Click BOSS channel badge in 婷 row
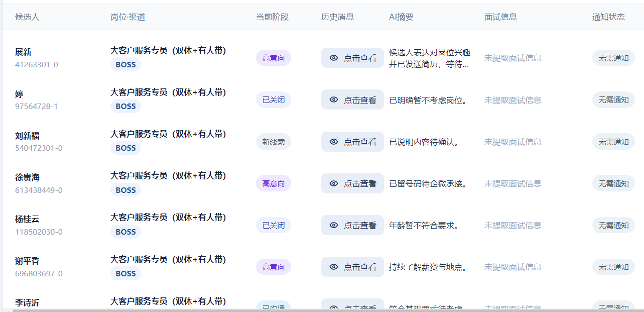The image size is (644, 312). pyautogui.click(x=125, y=106)
